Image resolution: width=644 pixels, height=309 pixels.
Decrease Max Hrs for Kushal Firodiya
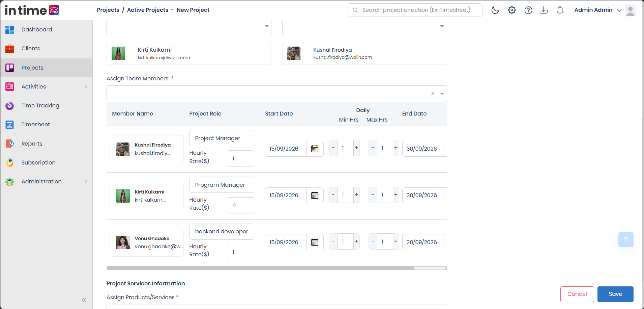(x=373, y=148)
